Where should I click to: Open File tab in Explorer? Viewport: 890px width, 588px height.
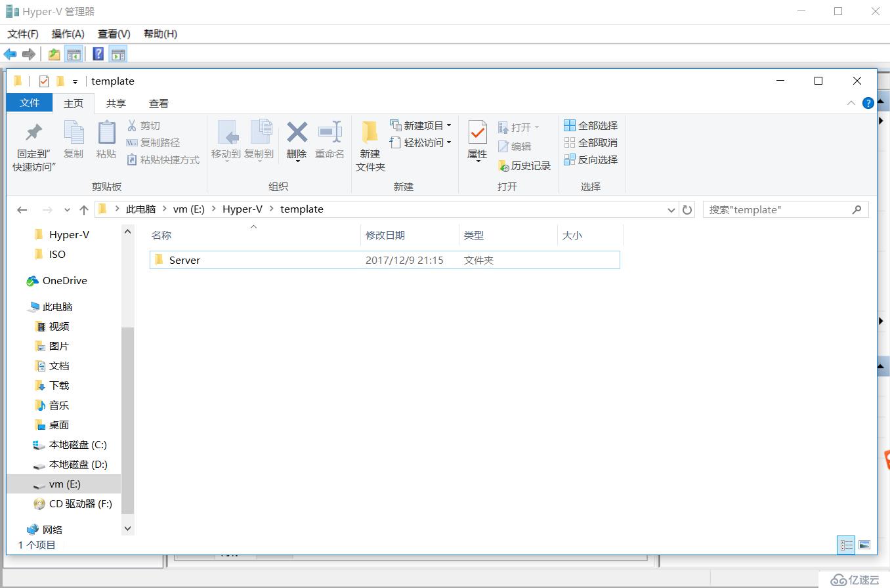pos(30,103)
